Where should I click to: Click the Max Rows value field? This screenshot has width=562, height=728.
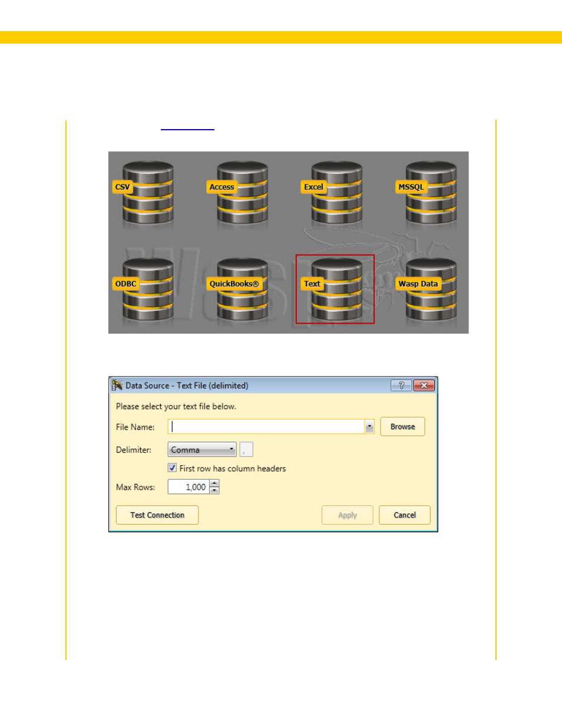[x=189, y=487]
